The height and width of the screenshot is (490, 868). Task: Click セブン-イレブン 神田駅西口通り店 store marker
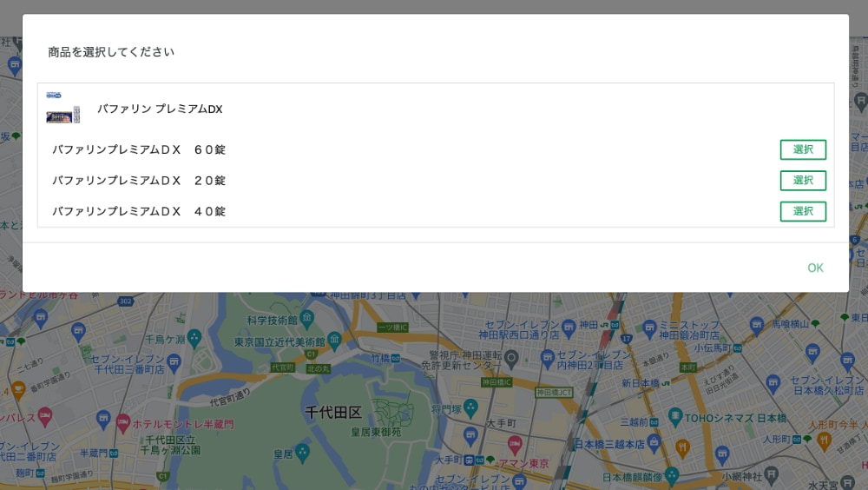569,327
